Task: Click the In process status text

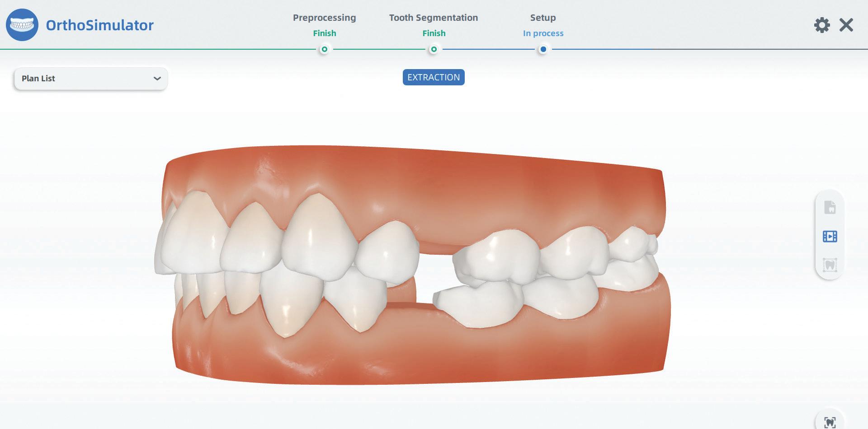Action: (543, 33)
